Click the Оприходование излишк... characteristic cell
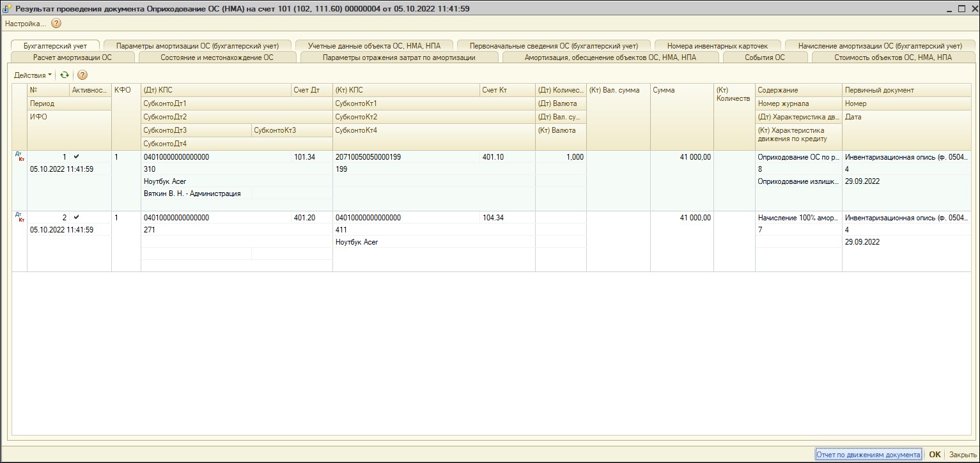The width and height of the screenshot is (980, 463). pos(798,181)
